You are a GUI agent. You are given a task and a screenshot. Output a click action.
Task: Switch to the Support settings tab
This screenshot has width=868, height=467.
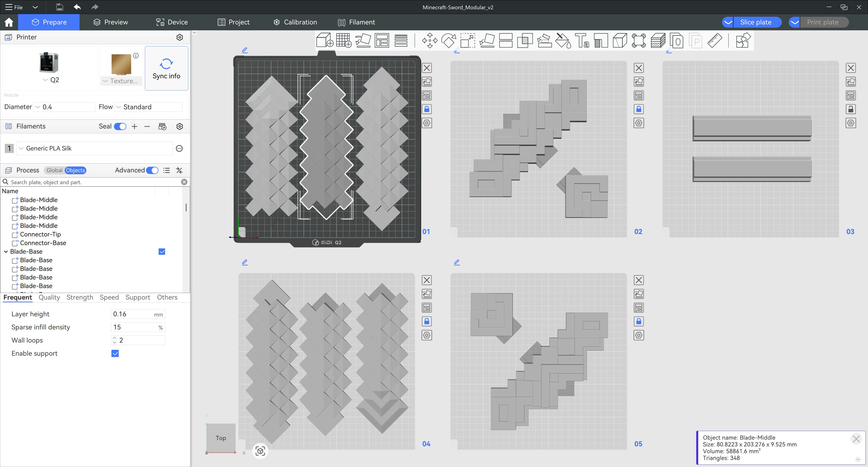pos(138,297)
